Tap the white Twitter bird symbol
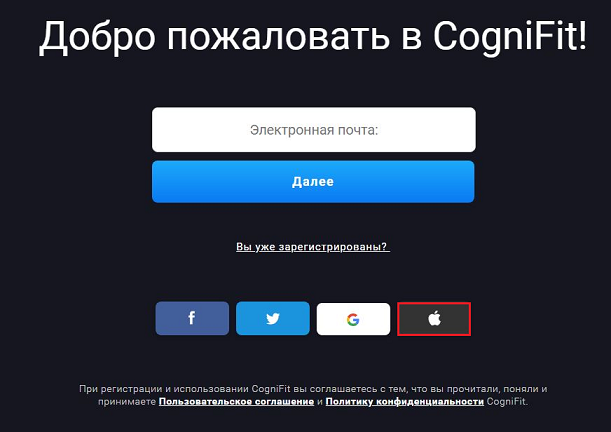 273,319
